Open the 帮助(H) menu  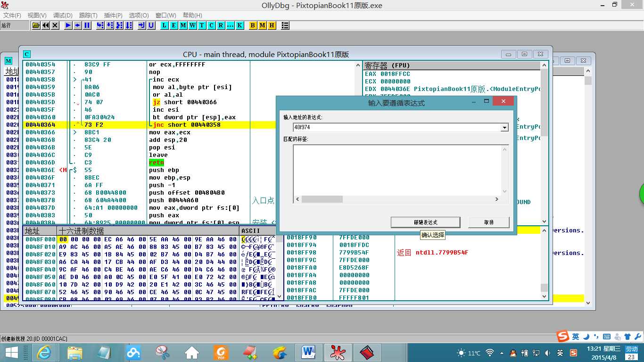click(x=192, y=16)
